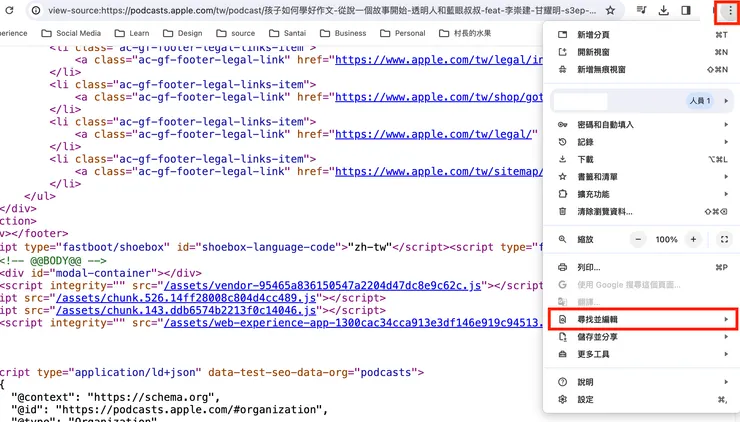The height and width of the screenshot is (422, 740).
Task: Select 開新視窗 menu item
Action: [x=642, y=52]
